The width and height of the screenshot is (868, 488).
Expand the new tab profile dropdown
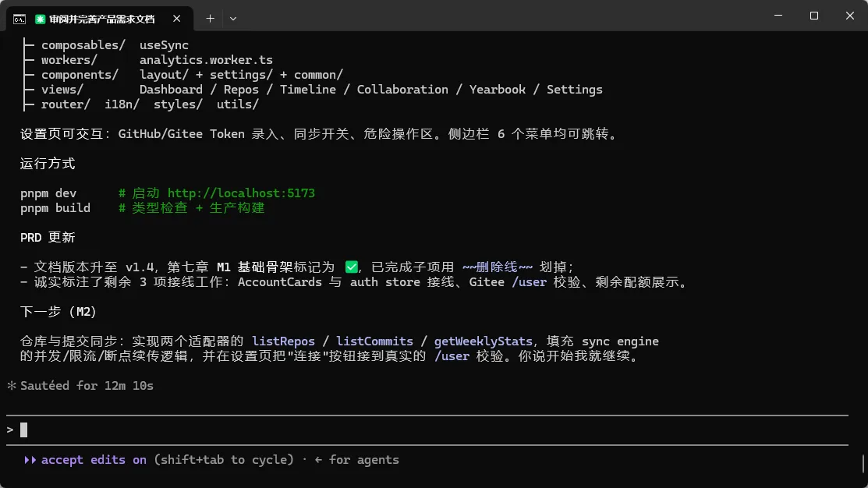(233, 18)
